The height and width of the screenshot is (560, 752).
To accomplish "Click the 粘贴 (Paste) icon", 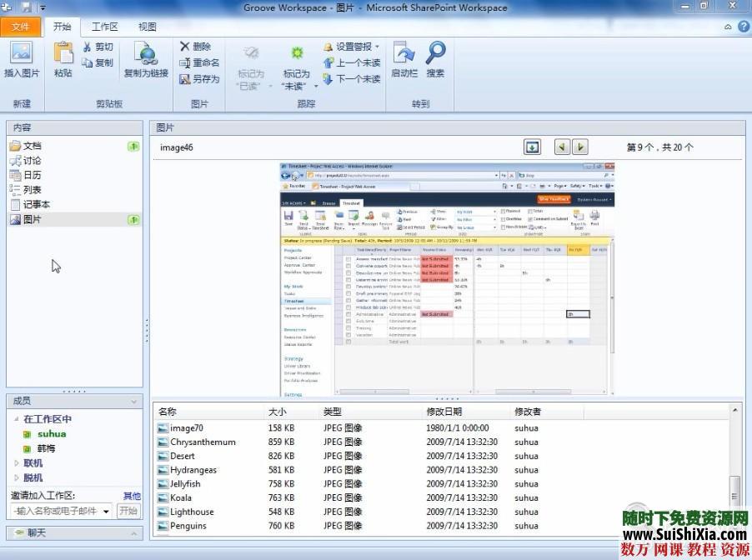I will click(x=63, y=62).
